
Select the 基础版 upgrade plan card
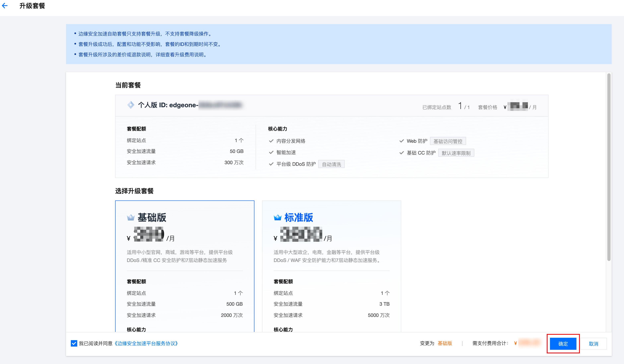(x=185, y=266)
